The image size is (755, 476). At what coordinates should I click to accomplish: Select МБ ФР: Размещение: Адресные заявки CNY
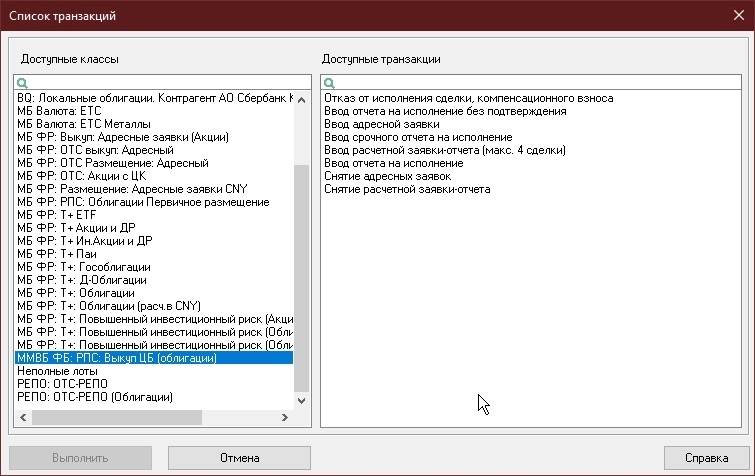point(154,189)
